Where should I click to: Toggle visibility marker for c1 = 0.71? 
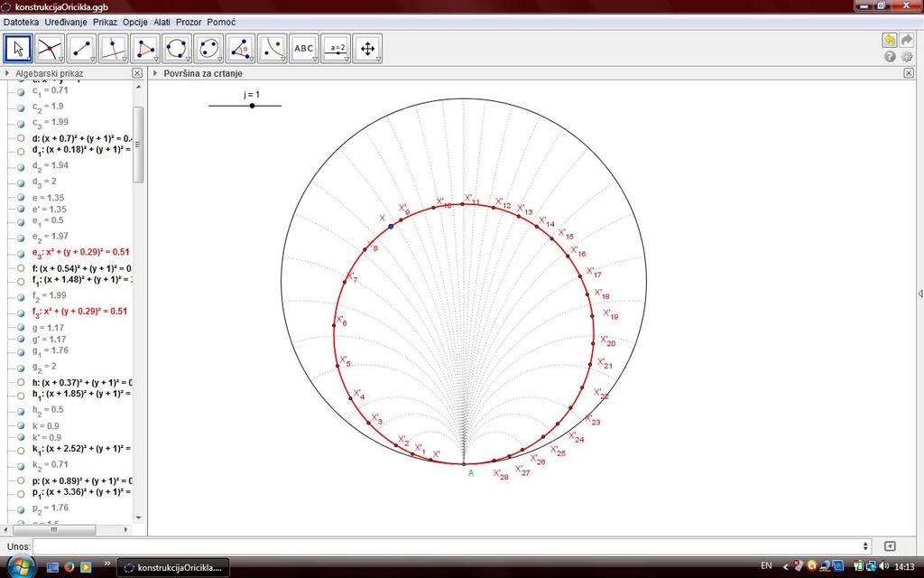(x=21, y=93)
